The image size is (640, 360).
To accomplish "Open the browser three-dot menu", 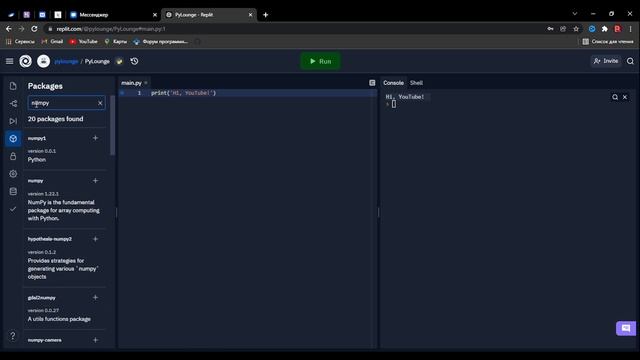I will coord(631,29).
